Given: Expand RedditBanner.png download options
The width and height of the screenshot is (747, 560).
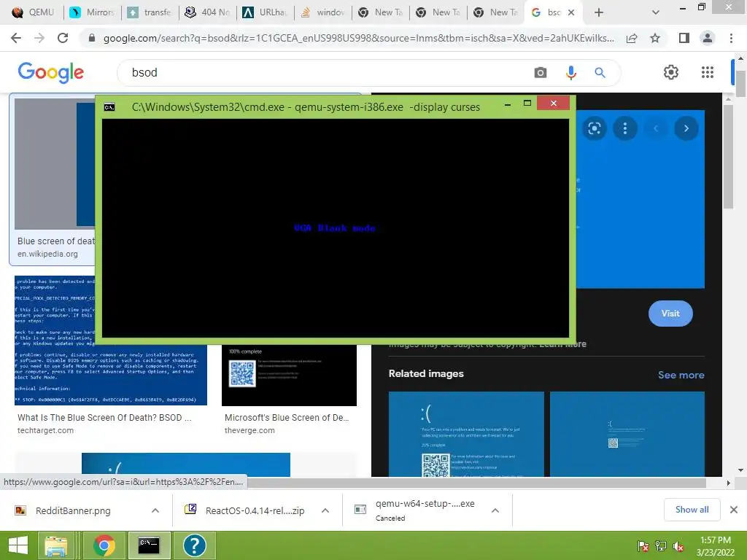Looking at the screenshot, I should click(155, 510).
